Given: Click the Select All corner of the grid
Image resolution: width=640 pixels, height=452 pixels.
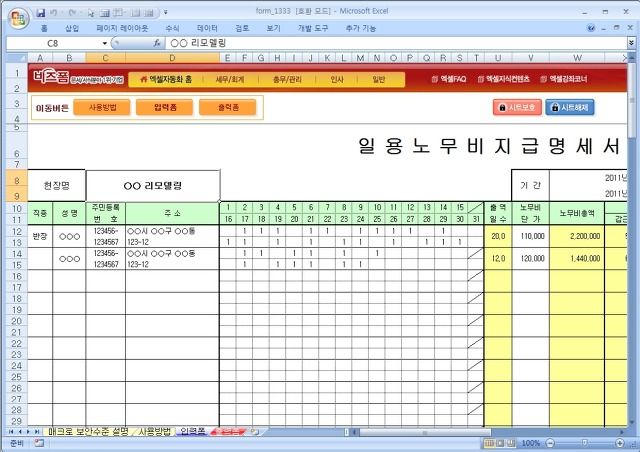Looking at the screenshot, I should click(x=17, y=58).
